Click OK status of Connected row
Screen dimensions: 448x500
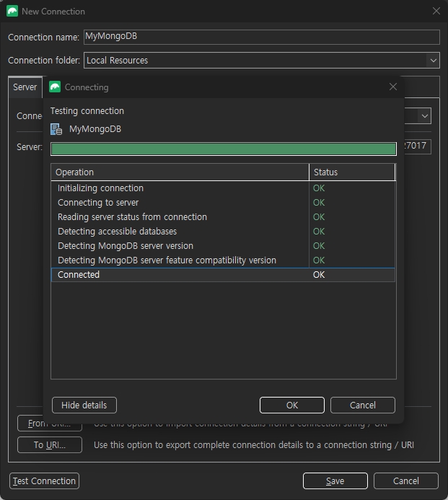pyautogui.click(x=319, y=275)
